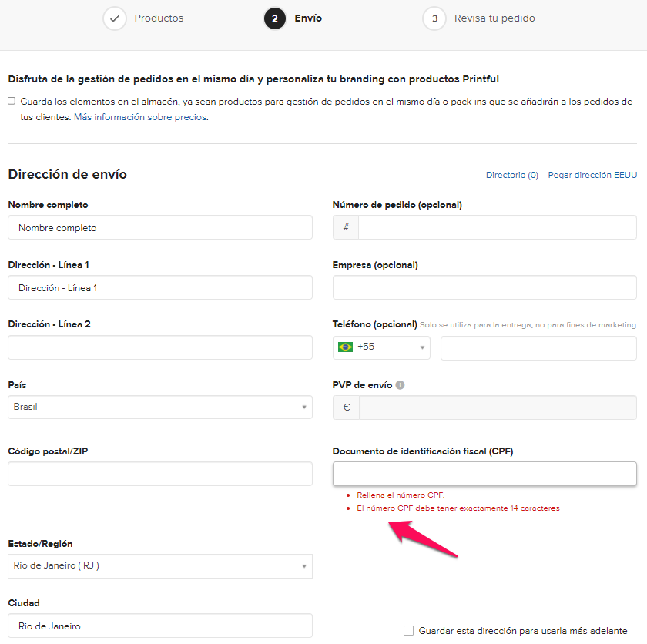Click the Código postal/ZIP field

click(x=160, y=474)
